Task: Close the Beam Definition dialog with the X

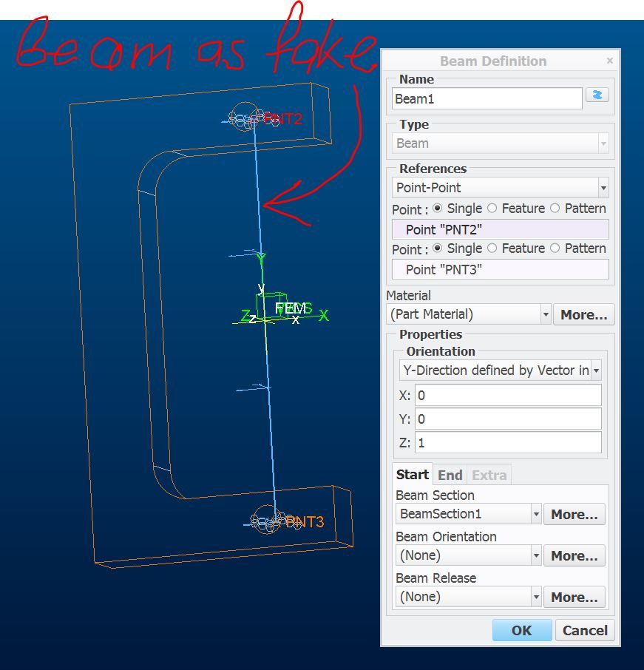Action: click(x=609, y=61)
